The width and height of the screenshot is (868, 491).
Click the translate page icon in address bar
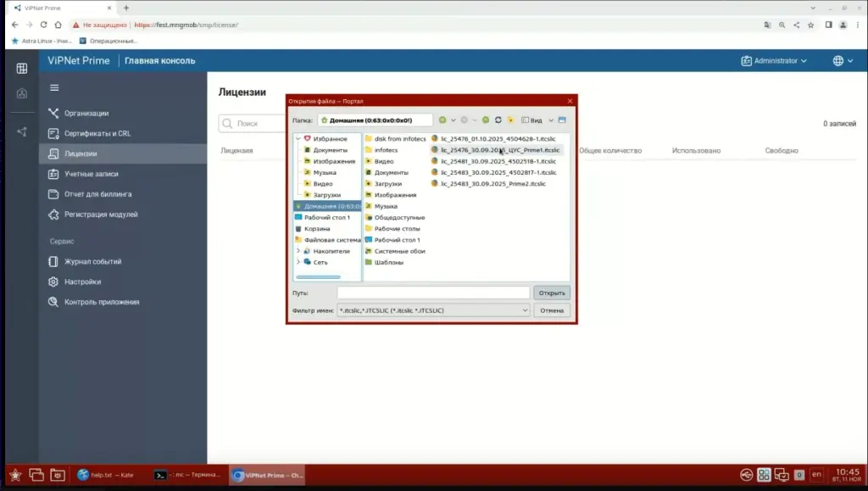pyautogui.click(x=767, y=25)
